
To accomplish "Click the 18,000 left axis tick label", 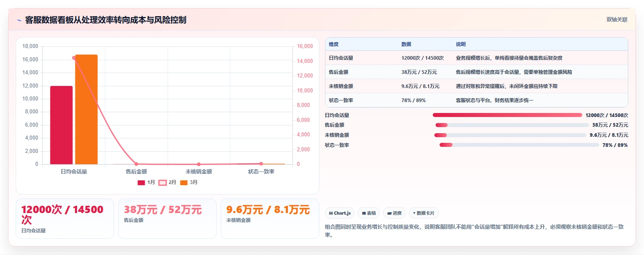I will point(30,46).
